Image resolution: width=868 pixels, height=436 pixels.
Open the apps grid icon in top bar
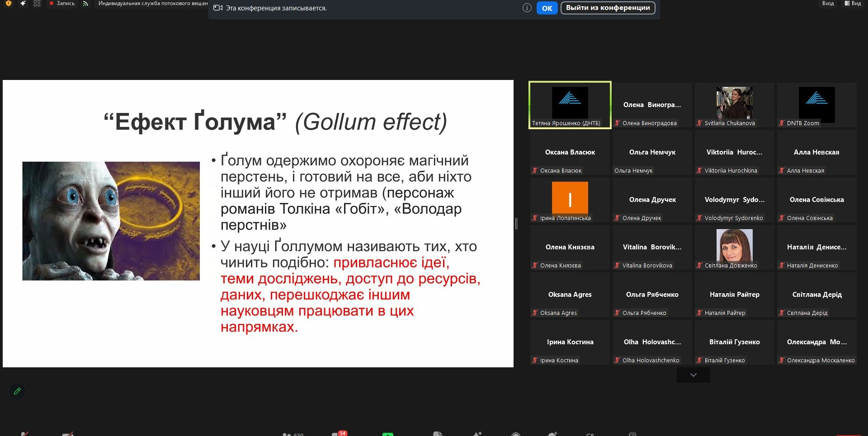[37, 3]
